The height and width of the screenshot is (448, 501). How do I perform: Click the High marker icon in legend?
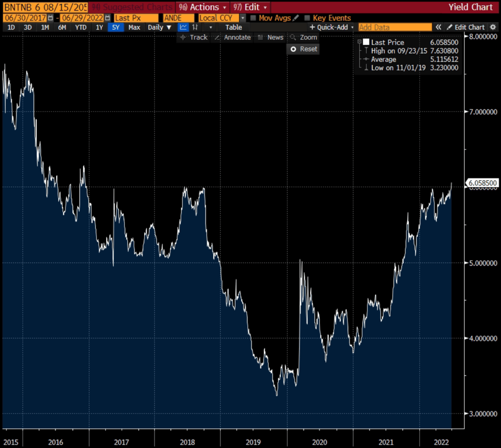point(366,51)
